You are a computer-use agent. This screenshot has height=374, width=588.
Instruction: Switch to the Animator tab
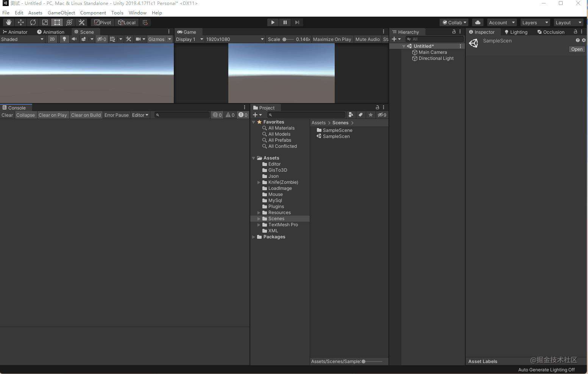coord(15,32)
